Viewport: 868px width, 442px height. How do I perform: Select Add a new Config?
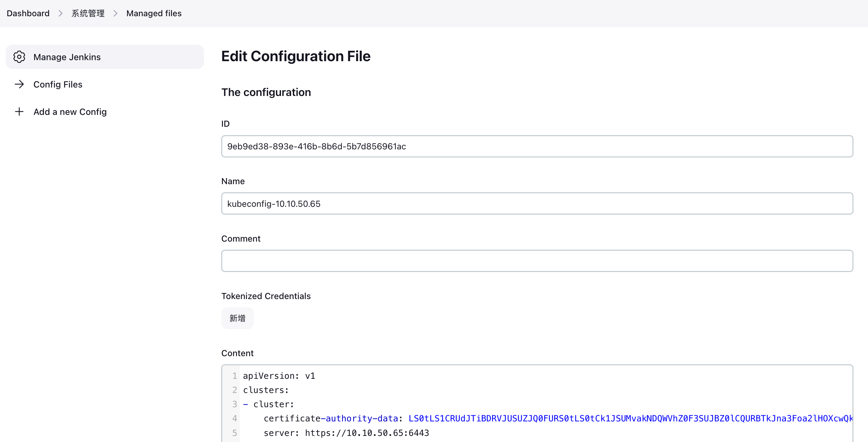(70, 112)
